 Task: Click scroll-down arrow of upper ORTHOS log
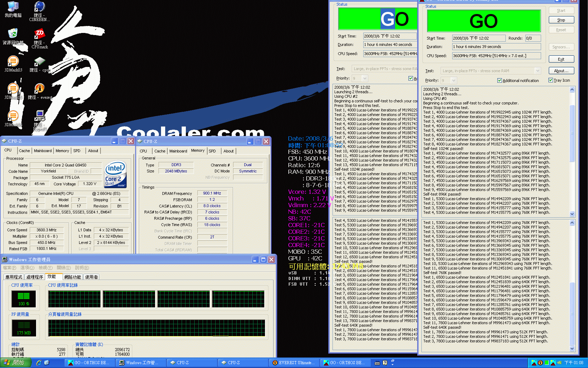[572, 214]
